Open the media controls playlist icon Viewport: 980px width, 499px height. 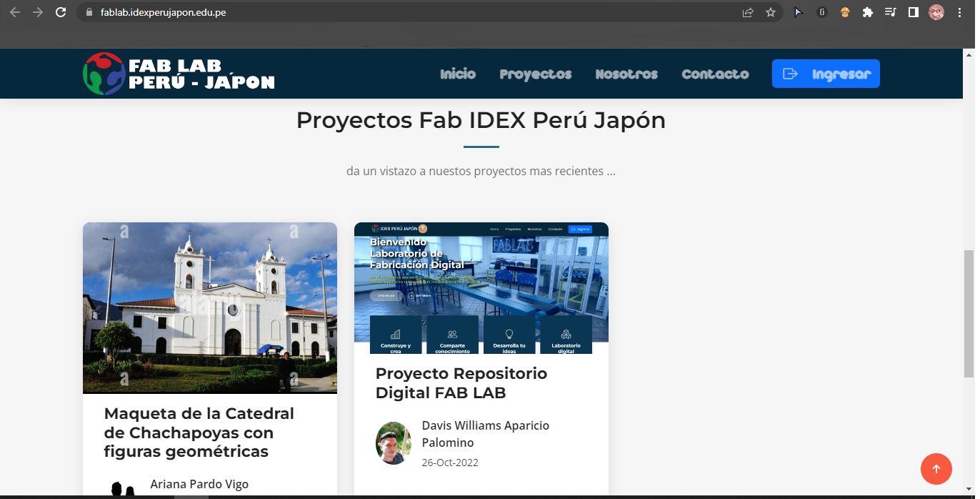pyautogui.click(x=890, y=12)
